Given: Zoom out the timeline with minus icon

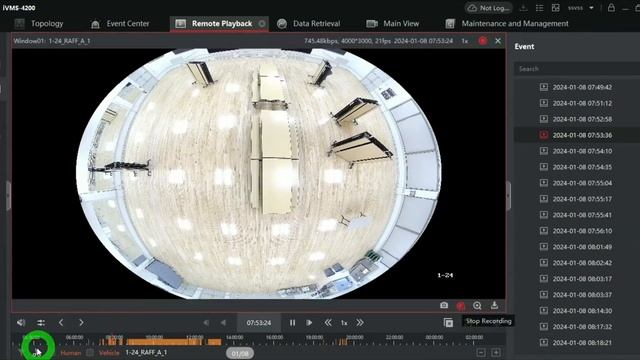Looking at the screenshot, I should tap(481, 353).
